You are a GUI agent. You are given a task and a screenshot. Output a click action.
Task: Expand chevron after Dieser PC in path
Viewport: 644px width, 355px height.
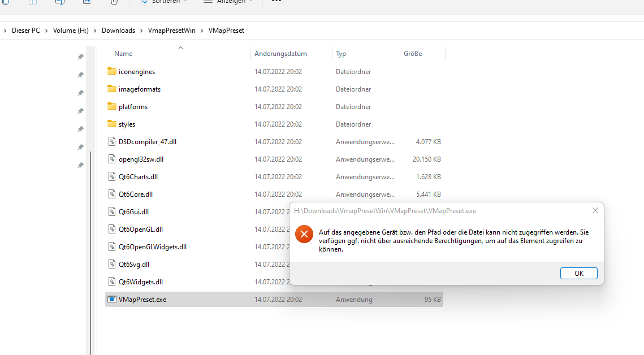[46, 31]
